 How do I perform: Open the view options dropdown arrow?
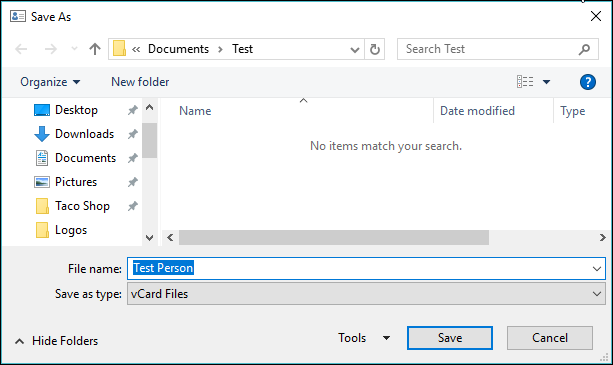coord(547,82)
